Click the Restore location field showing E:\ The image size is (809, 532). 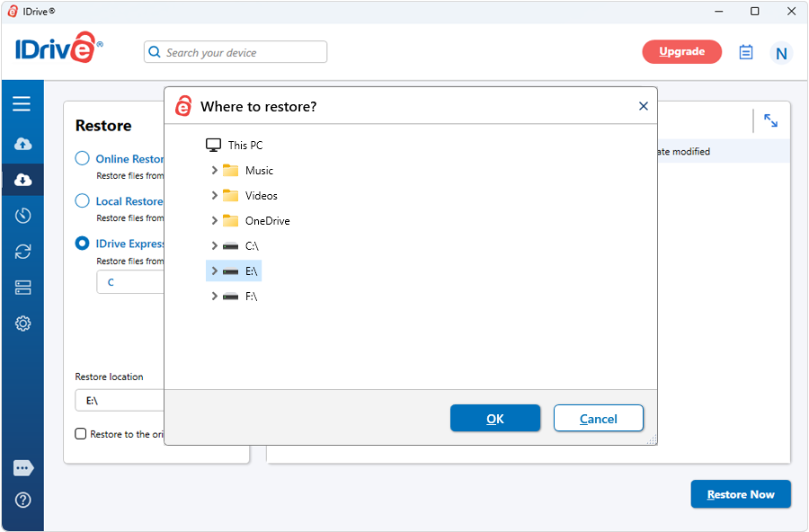tap(120, 401)
